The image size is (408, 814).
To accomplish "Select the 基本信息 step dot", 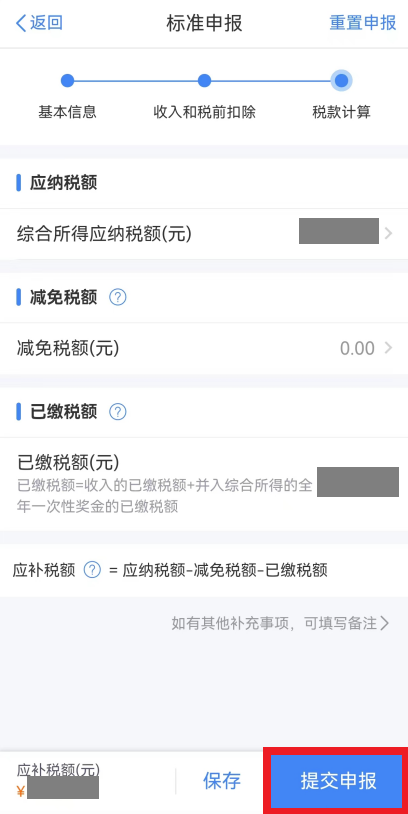I will (67, 80).
